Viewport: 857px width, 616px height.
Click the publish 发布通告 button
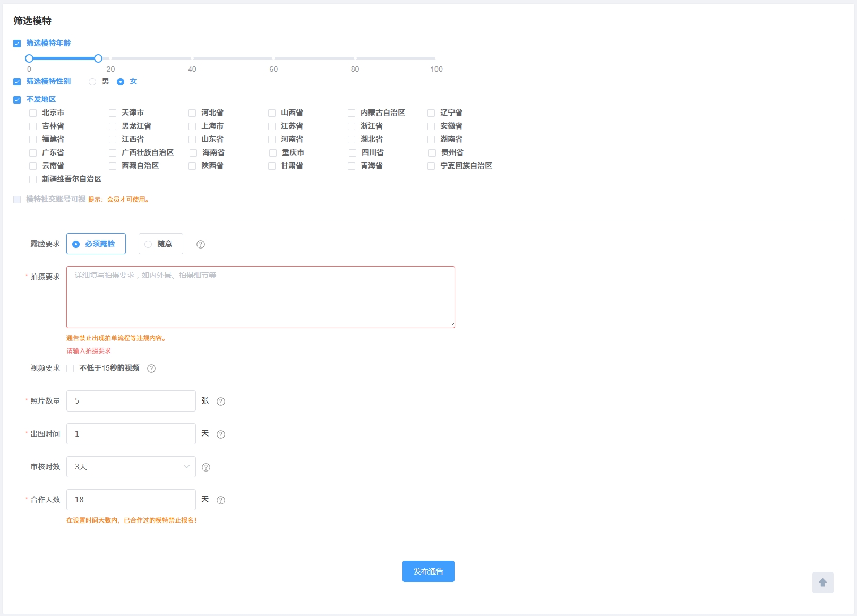[428, 571]
